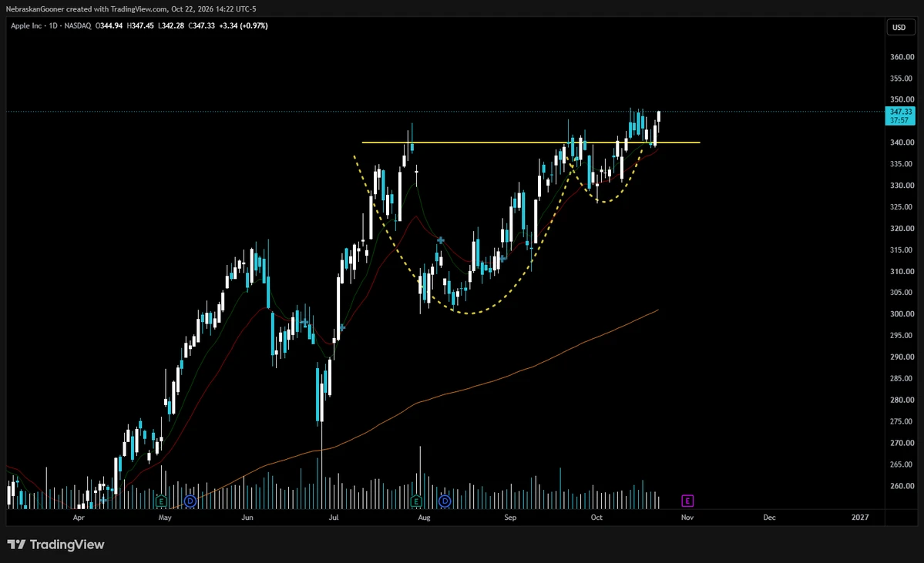
Task: Click the Oct label on time axis
Action: coord(596,518)
